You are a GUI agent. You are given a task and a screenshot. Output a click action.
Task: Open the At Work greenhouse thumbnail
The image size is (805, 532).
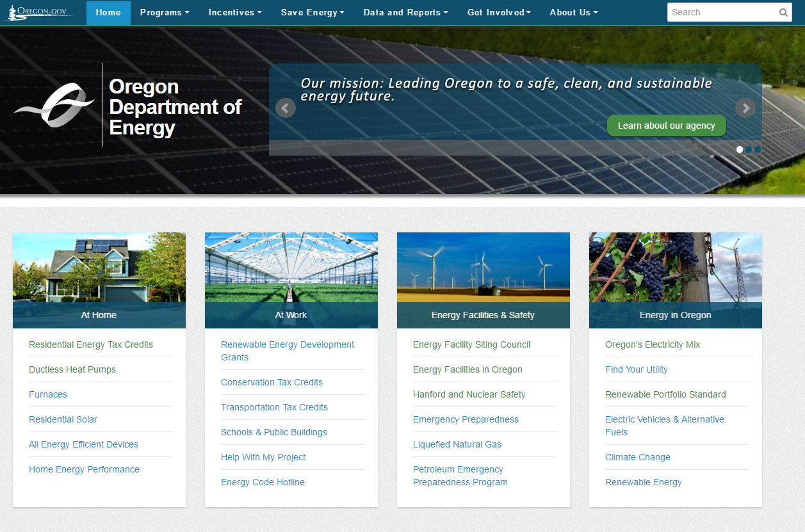pos(291,267)
